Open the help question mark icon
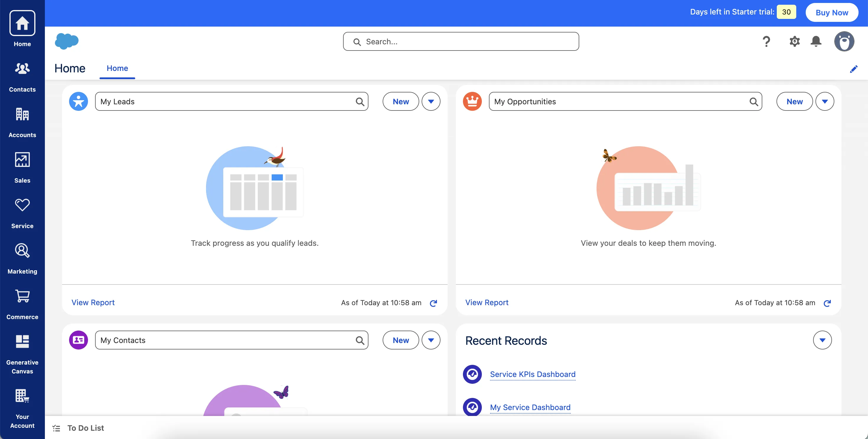This screenshot has height=439, width=868. coord(766,41)
